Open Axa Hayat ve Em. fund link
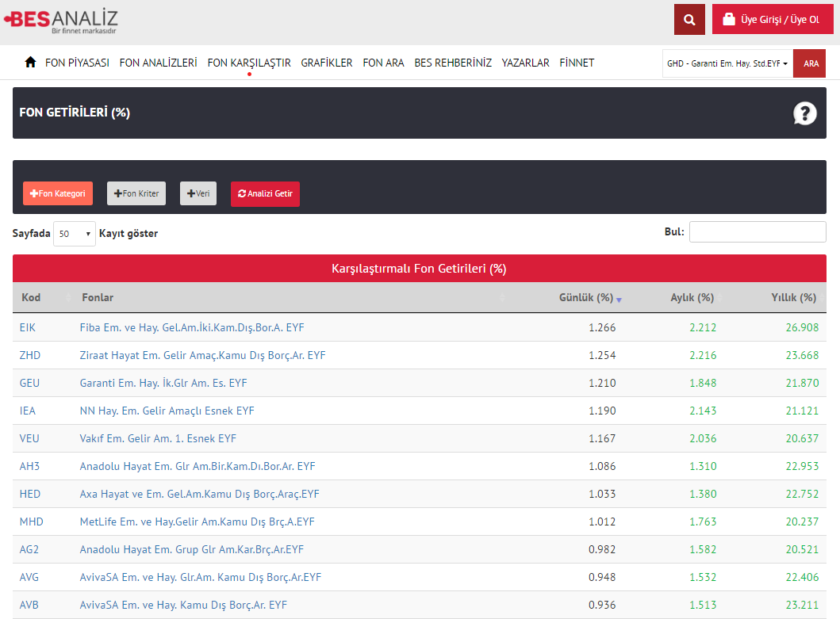 (199, 495)
